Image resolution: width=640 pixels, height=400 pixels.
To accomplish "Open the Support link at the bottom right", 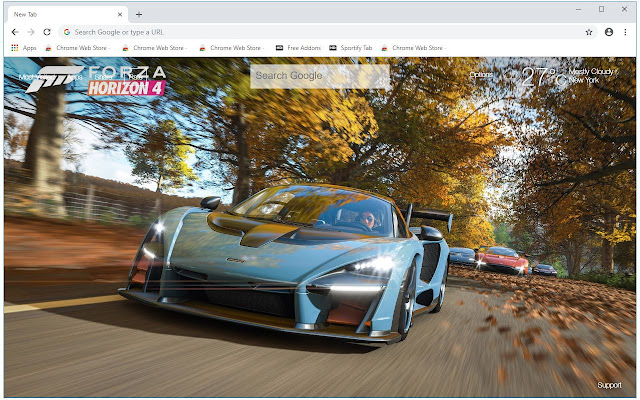I will click(x=609, y=385).
